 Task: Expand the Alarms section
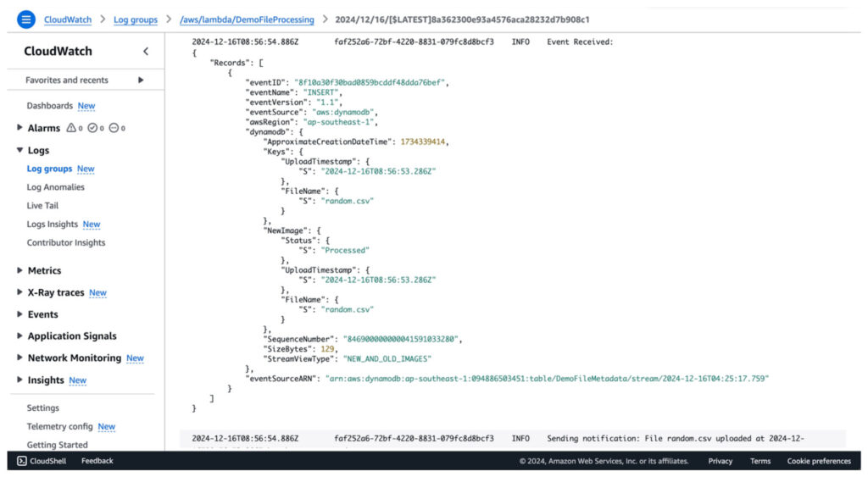click(20, 127)
